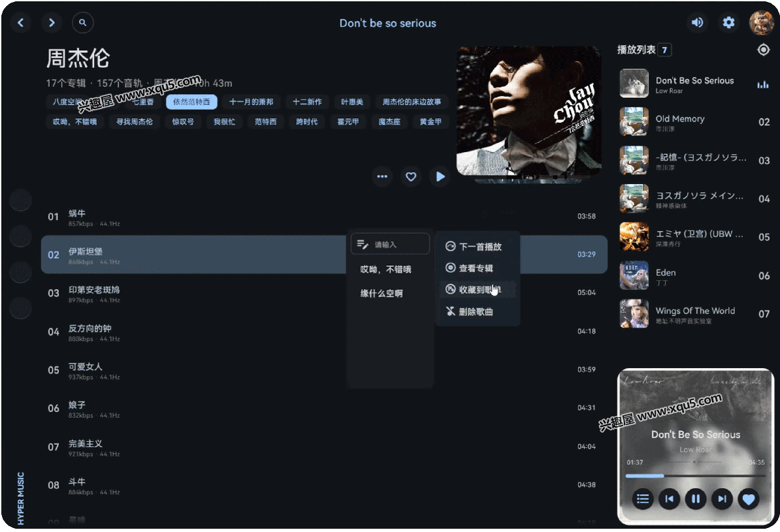Select album tag 依然范特西
The image size is (780, 532).
pyautogui.click(x=191, y=102)
